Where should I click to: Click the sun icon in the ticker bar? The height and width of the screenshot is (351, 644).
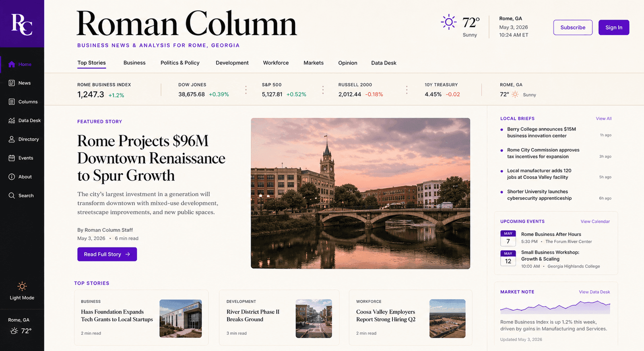tap(515, 94)
